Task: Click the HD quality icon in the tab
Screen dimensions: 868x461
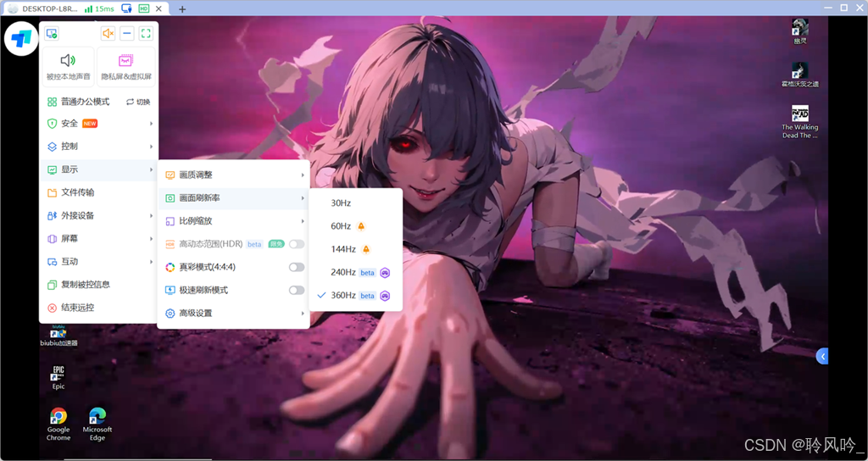Action: click(144, 8)
